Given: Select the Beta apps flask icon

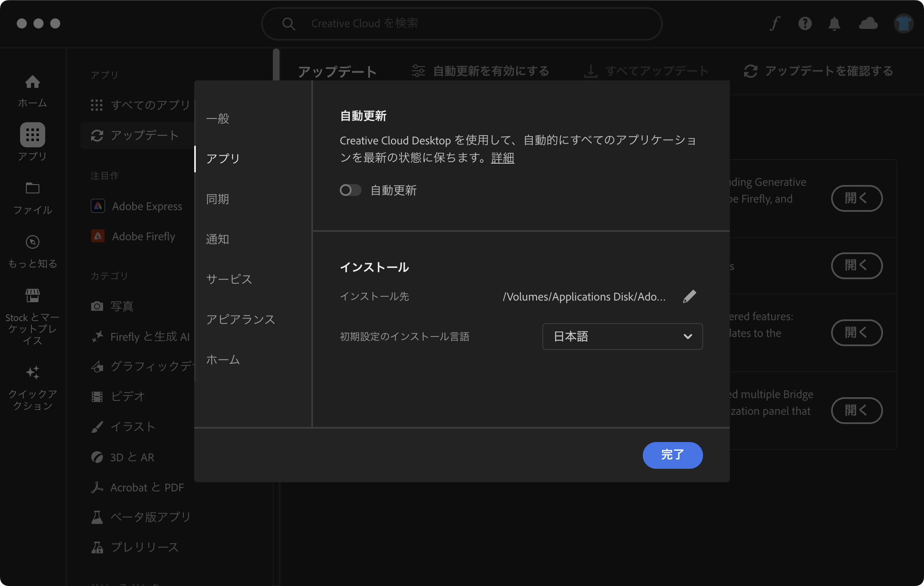Looking at the screenshot, I should click(97, 517).
